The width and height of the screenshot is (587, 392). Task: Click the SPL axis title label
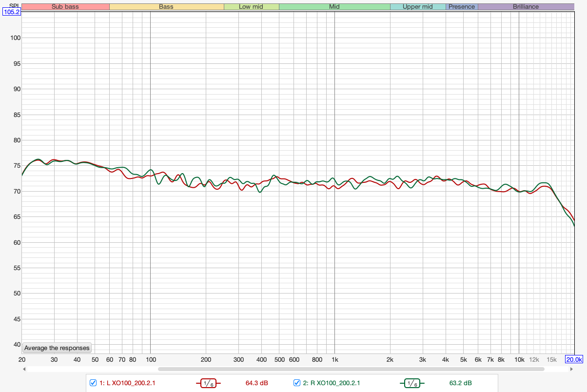14,5
